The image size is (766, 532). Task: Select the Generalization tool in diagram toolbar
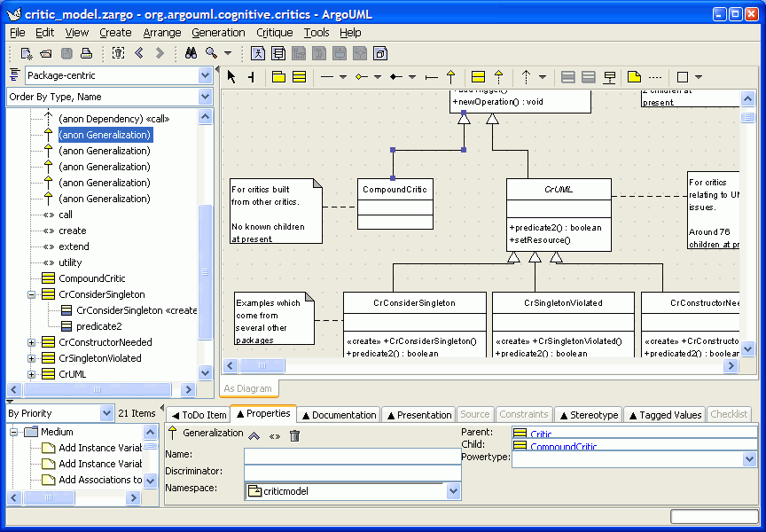tap(451, 77)
